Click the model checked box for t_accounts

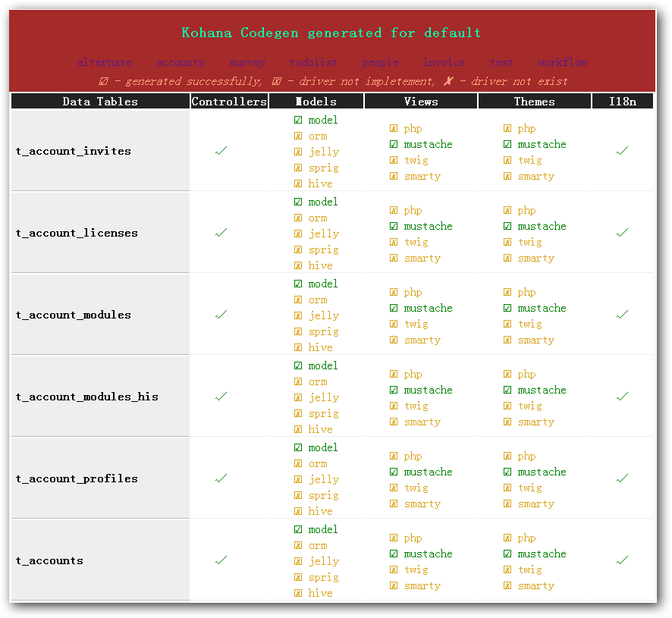coord(298,529)
